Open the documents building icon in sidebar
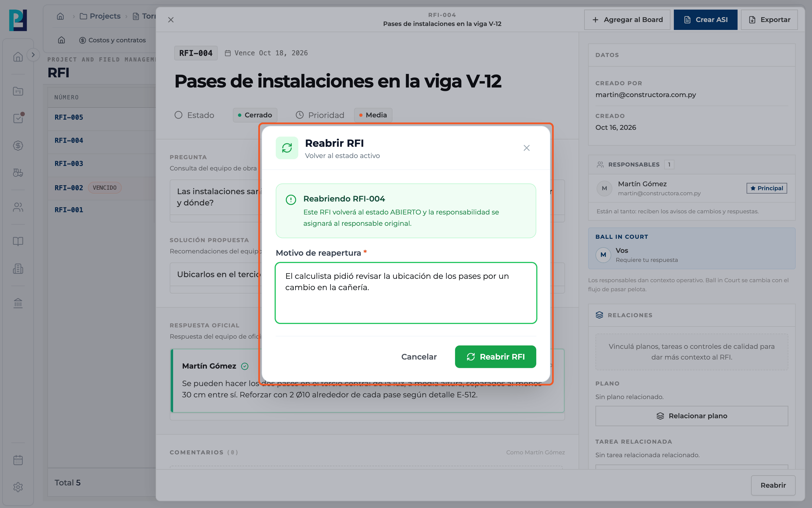Image resolution: width=812 pixels, height=508 pixels. (x=18, y=268)
